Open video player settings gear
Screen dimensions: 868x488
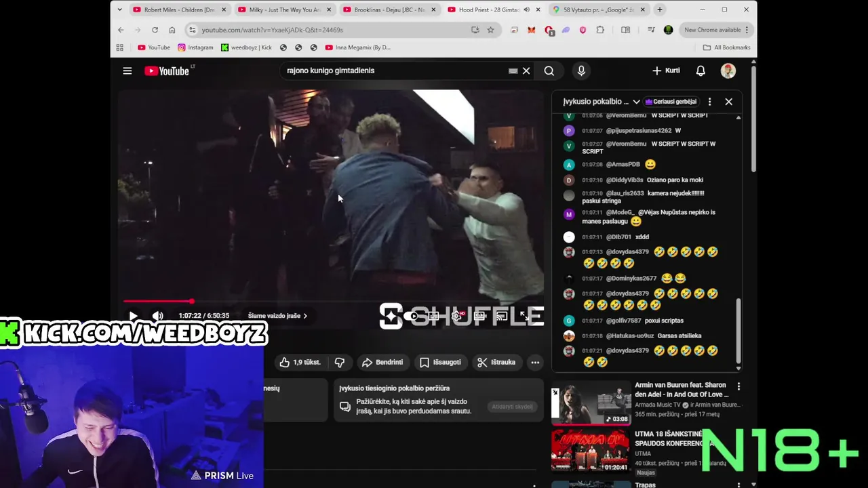coord(458,316)
